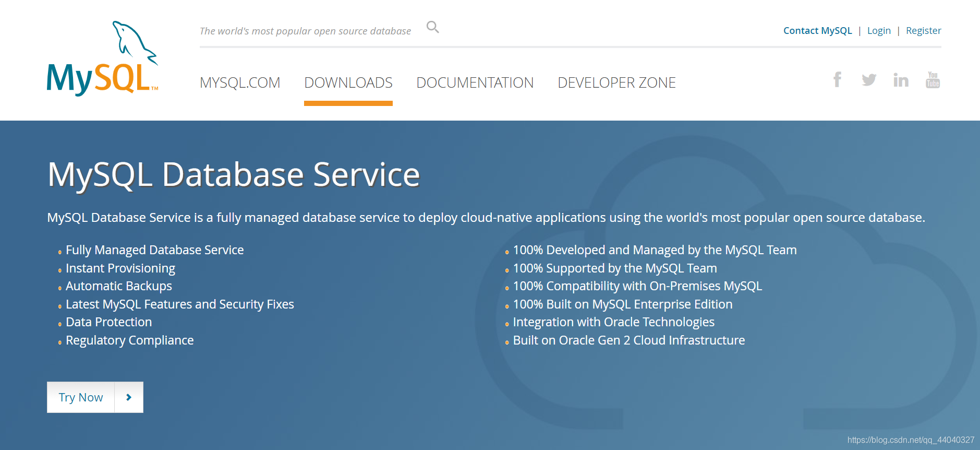
Task: Click the Contact MySQL link
Action: 817,31
